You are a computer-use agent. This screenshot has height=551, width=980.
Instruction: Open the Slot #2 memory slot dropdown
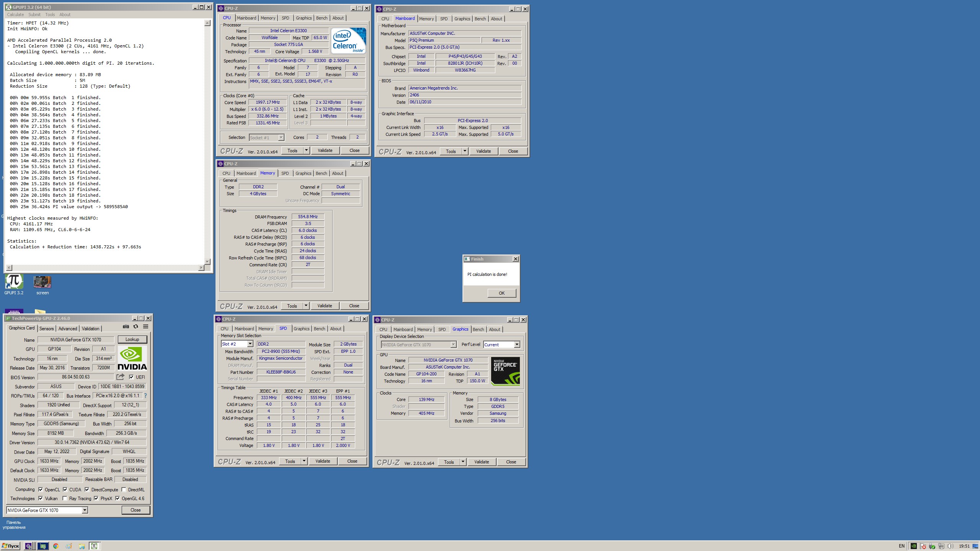click(237, 344)
